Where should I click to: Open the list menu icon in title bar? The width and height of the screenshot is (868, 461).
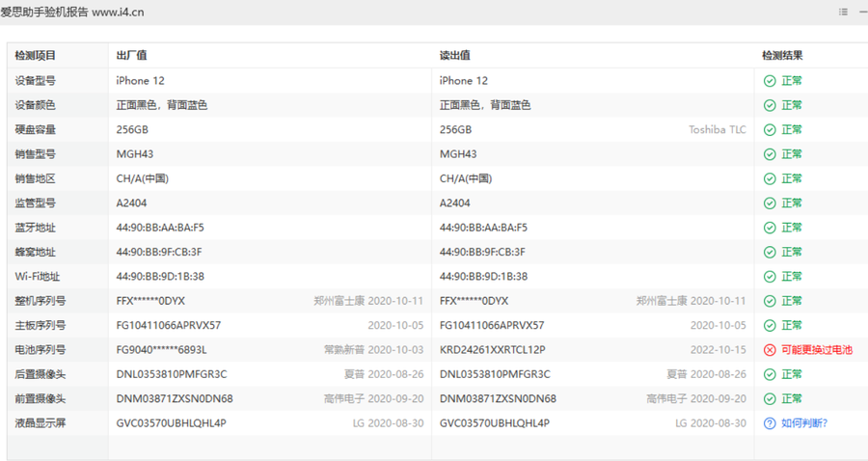(843, 12)
